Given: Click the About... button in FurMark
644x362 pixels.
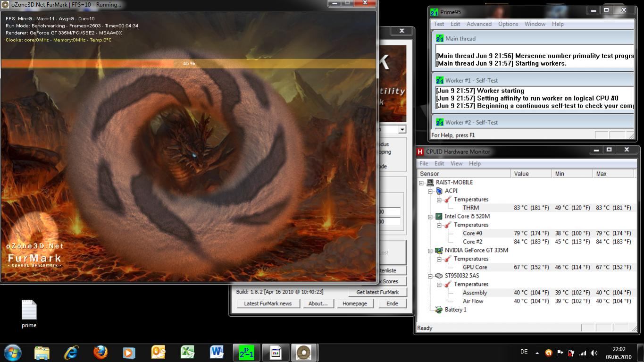Looking at the screenshot, I should click(318, 303).
